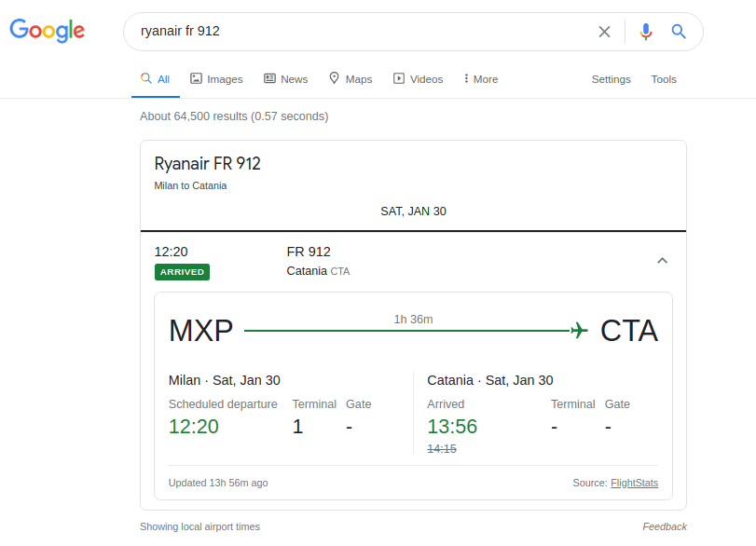Start voice search with microphone icon
Screen dimensions: 756x546
click(x=646, y=32)
